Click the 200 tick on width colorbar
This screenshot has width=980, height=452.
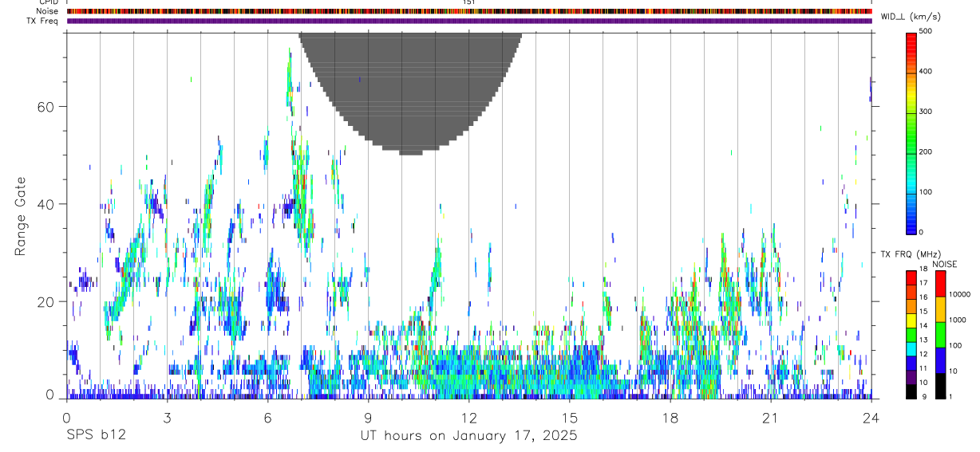tap(927, 151)
